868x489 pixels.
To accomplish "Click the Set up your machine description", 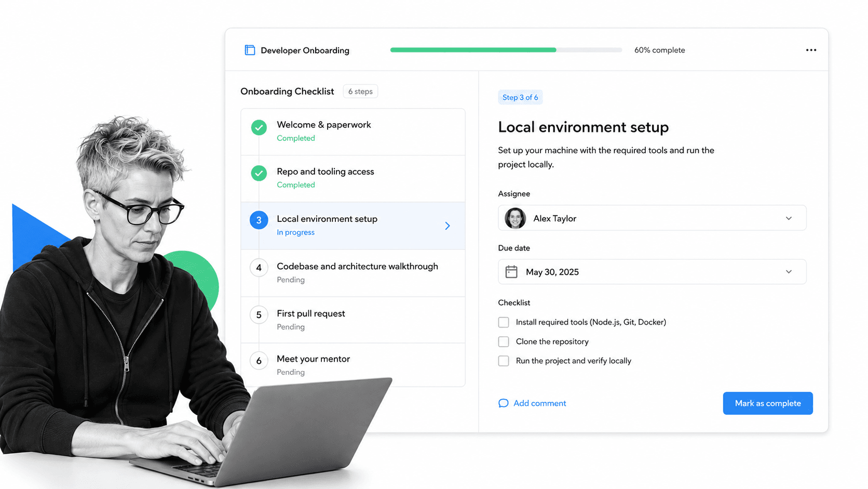I will coord(606,157).
